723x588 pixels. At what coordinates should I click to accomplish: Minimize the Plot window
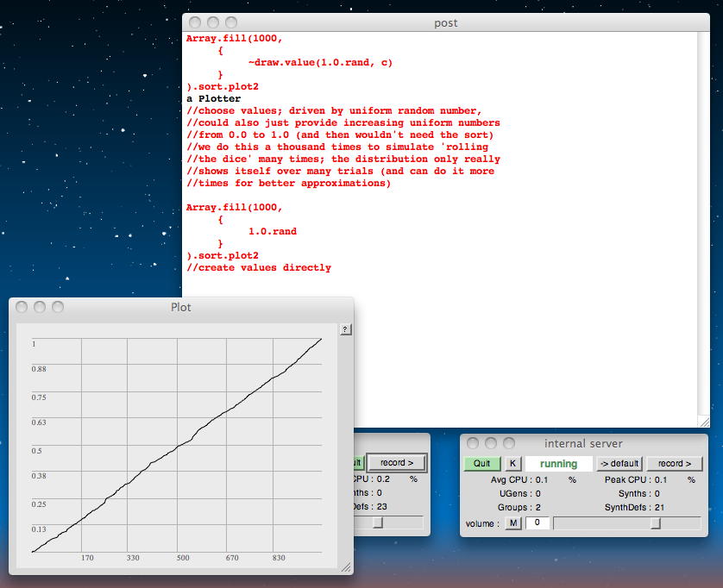click(x=40, y=307)
